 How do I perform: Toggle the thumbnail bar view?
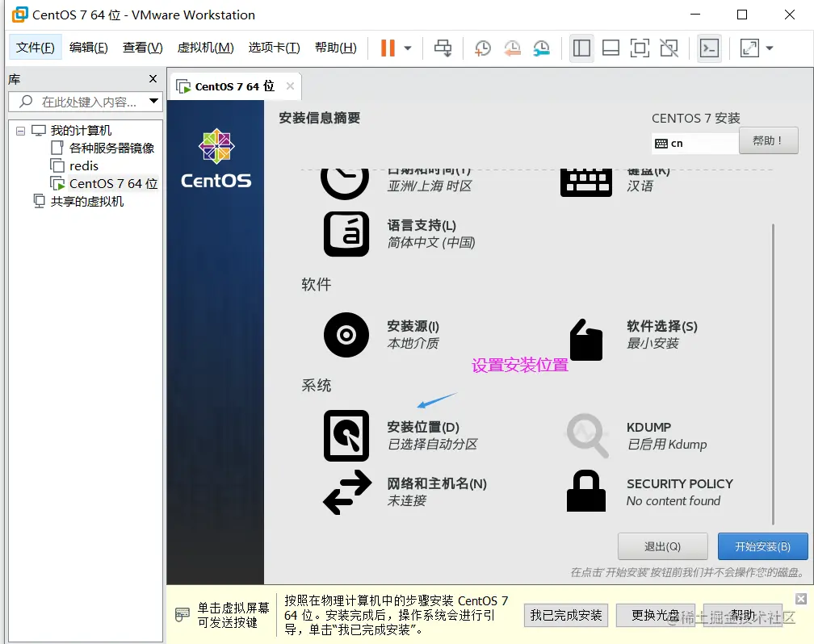(610, 48)
